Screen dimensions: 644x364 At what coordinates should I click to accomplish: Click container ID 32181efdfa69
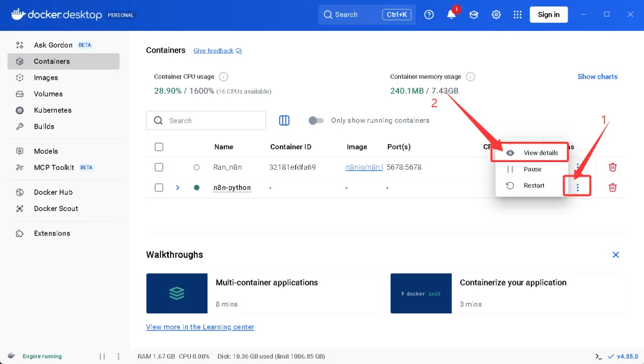click(292, 167)
